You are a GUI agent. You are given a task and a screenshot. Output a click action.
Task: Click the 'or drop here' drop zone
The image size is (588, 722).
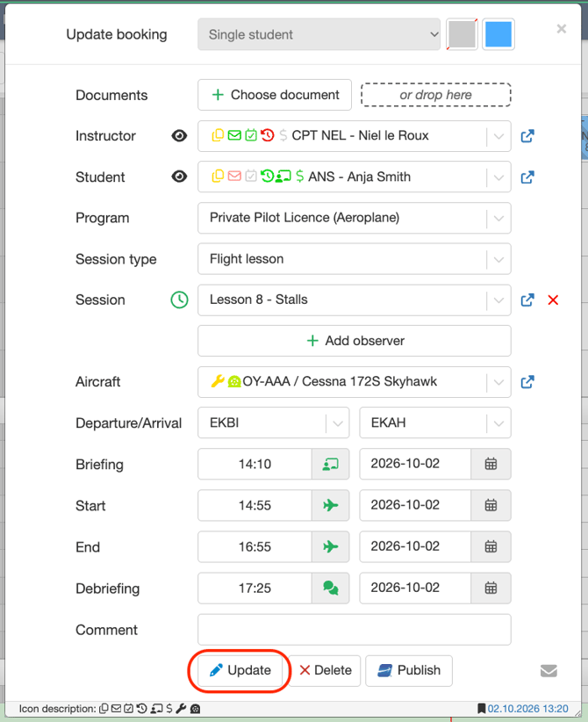435,95
